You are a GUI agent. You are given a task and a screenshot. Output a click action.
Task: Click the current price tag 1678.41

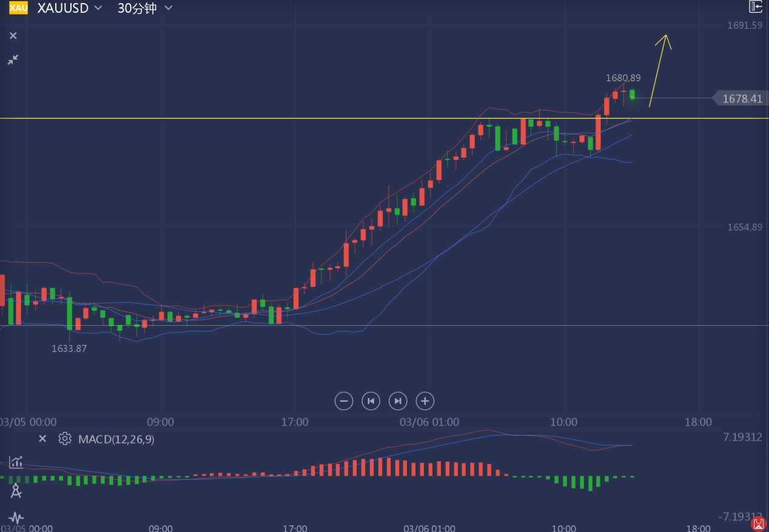point(741,98)
